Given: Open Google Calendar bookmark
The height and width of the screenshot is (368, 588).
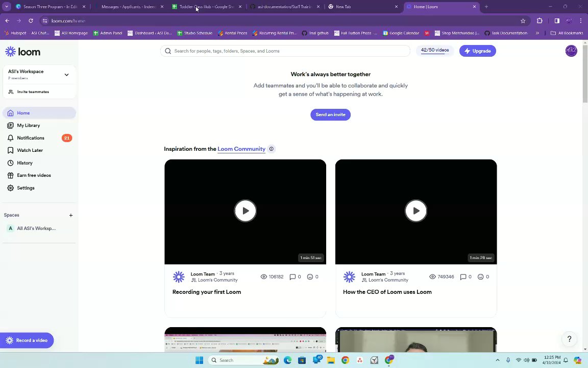Looking at the screenshot, I should coord(401,33).
